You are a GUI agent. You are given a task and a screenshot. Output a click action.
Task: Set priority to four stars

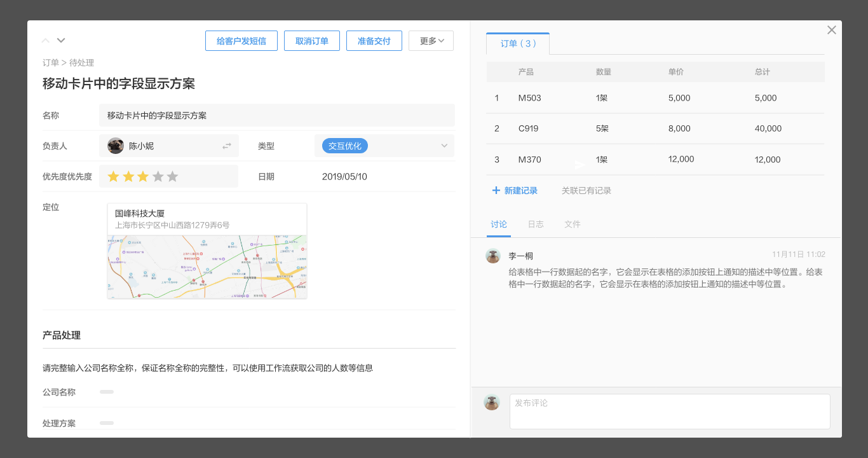click(x=158, y=176)
